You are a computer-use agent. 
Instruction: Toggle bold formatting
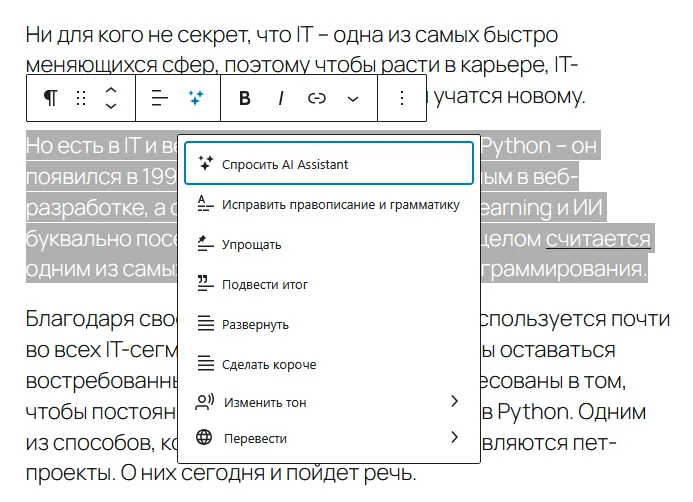[244, 98]
